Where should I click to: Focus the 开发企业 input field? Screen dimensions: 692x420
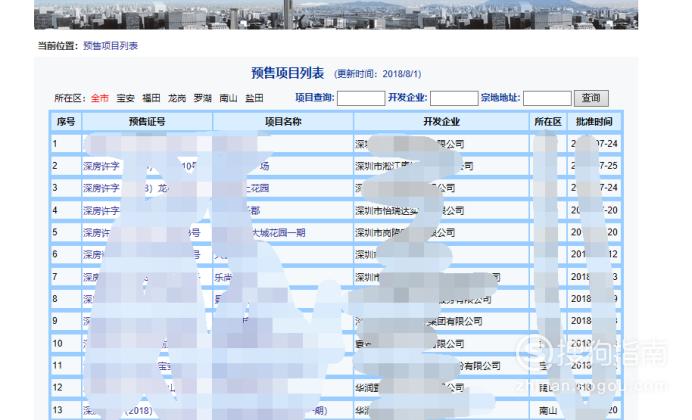tap(454, 98)
